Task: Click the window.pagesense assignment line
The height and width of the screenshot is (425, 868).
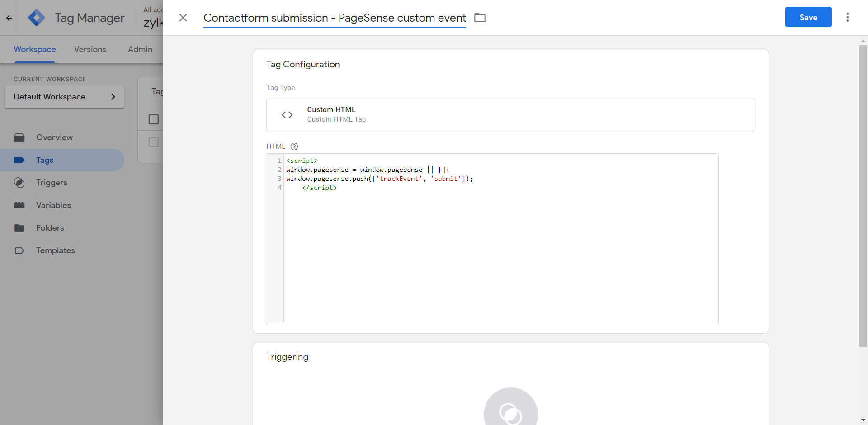Action: [368, 170]
